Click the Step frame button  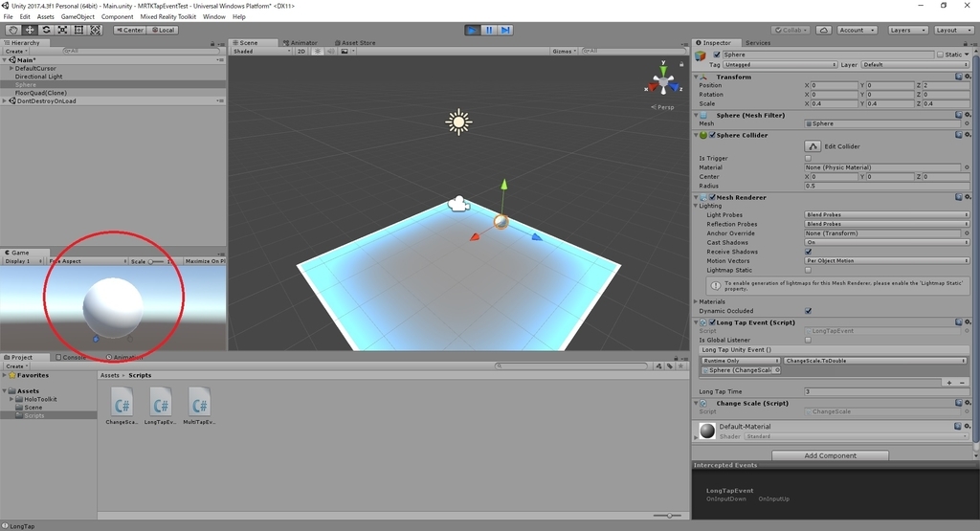coord(505,30)
